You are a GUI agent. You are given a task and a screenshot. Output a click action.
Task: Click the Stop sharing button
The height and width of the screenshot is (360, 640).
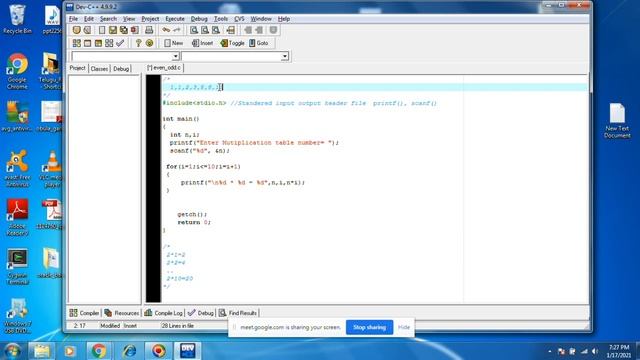click(369, 327)
